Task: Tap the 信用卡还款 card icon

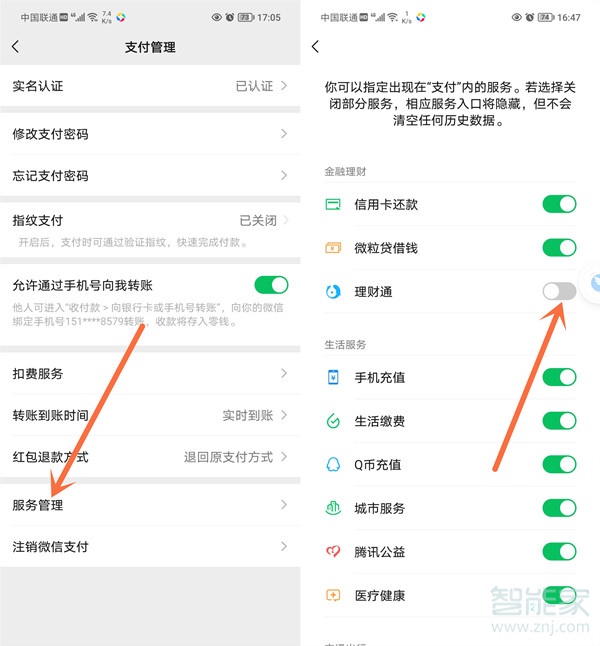Action: click(x=333, y=204)
